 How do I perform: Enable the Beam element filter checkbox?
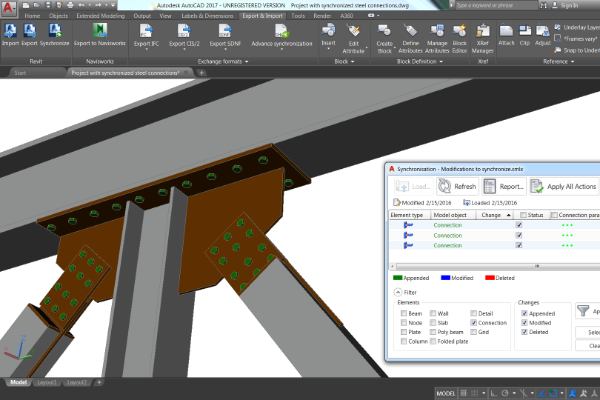404,313
